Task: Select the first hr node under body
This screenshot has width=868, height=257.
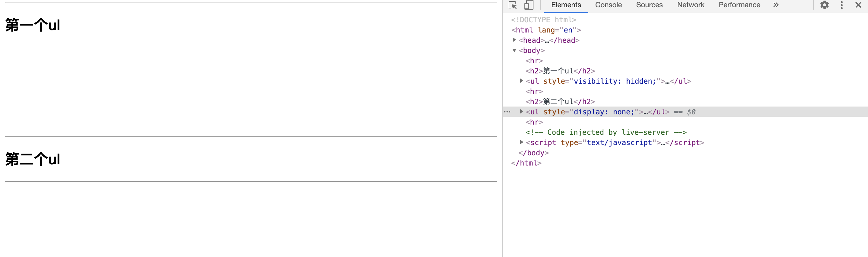Action: (534, 60)
